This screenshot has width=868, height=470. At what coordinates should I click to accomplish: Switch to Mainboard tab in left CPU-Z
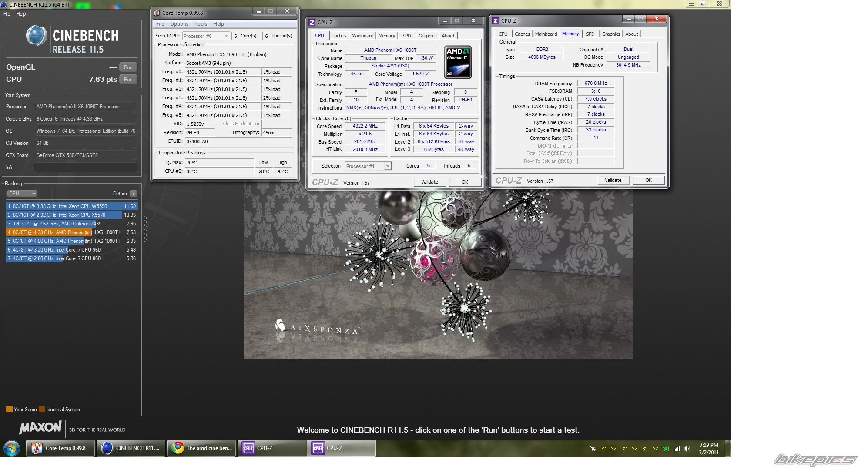click(362, 36)
